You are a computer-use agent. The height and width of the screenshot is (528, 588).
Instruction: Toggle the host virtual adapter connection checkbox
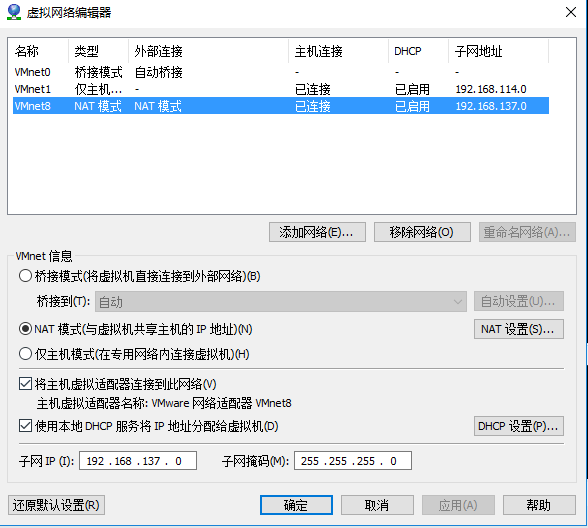tap(25, 384)
